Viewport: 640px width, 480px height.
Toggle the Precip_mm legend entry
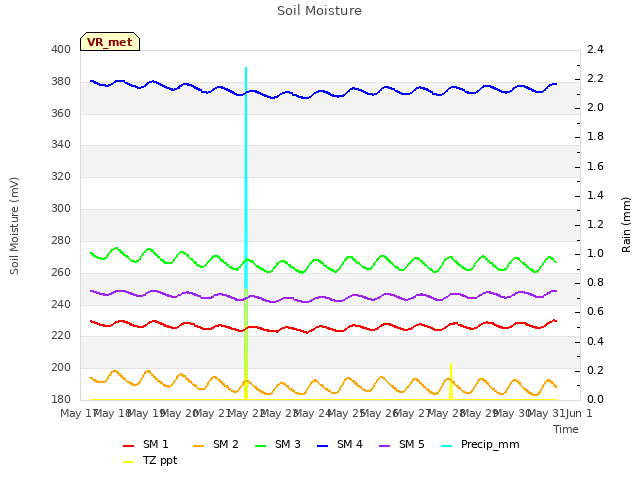pos(480,444)
